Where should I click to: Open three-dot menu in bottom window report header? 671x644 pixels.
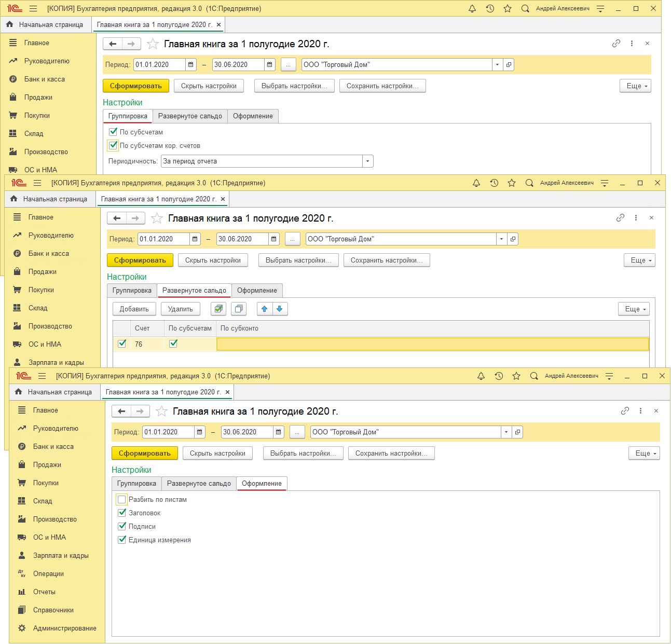click(x=640, y=411)
